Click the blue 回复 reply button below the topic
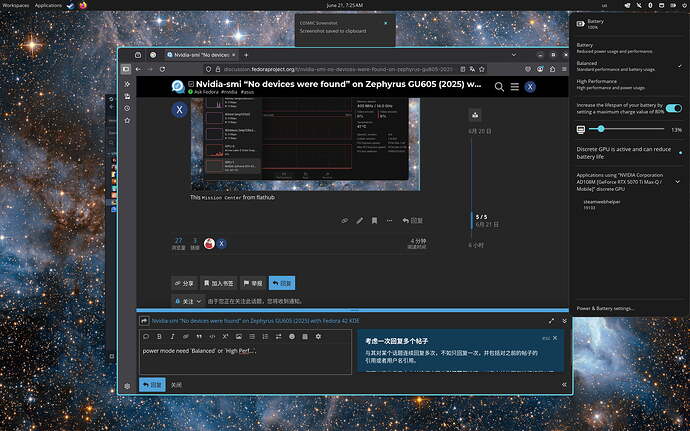The height and width of the screenshot is (431, 690). click(x=282, y=283)
